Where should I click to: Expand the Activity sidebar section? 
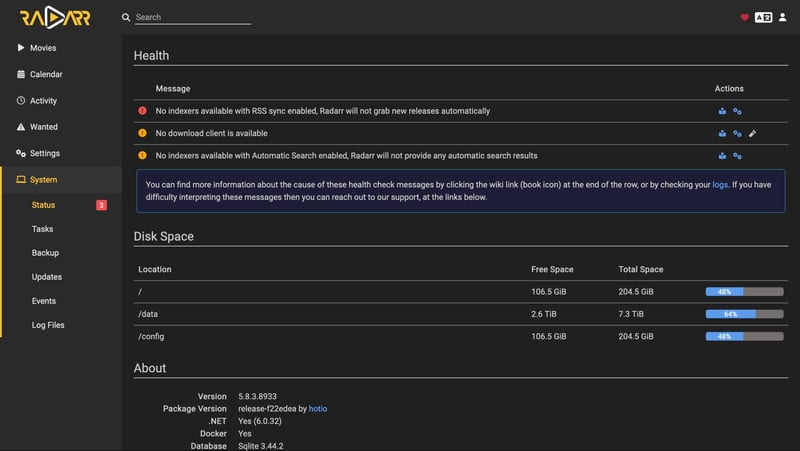[43, 101]
